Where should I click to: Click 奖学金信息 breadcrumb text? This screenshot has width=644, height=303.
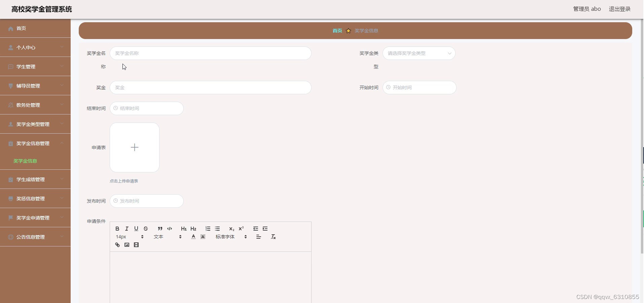tap(366, 31)
